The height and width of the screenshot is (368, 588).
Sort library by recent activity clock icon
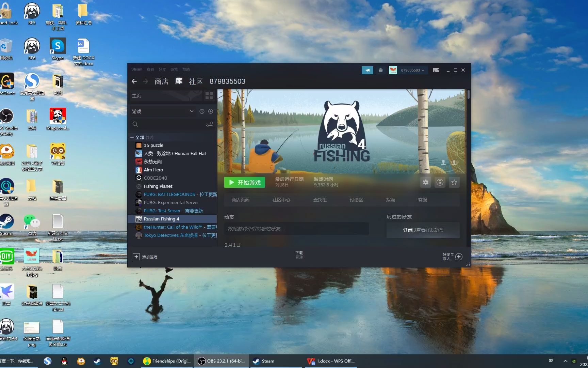click(x=202, y=111)
